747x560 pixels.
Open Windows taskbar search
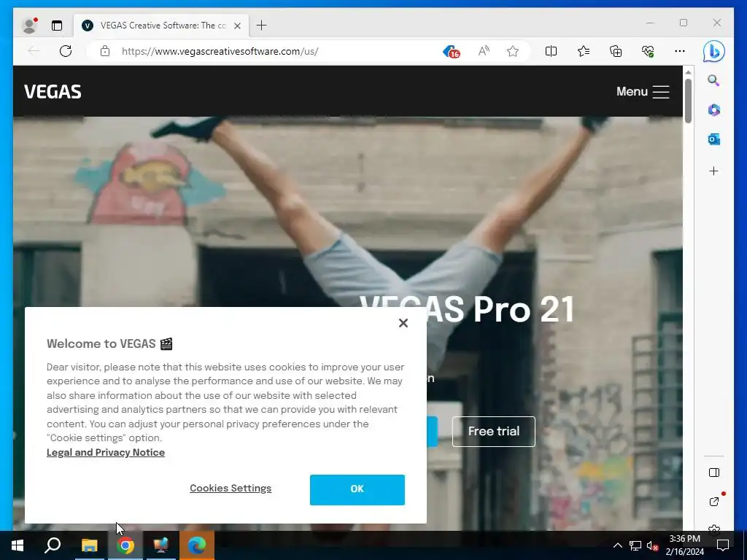point(53,545)
